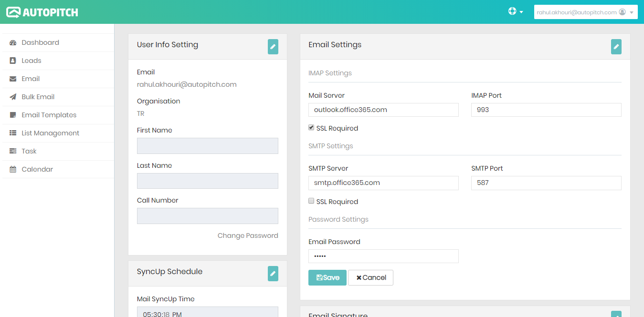
Task: Edit User Info Setting with pencil icon
Action: (273, 47)
